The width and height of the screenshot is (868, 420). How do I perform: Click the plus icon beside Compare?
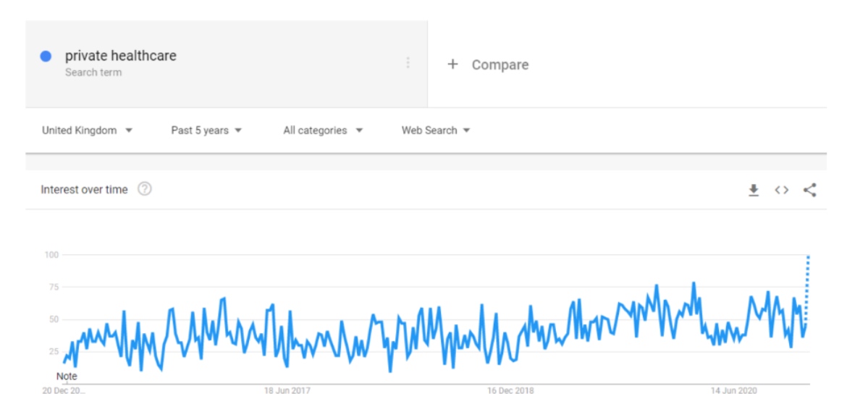point(452,64)
